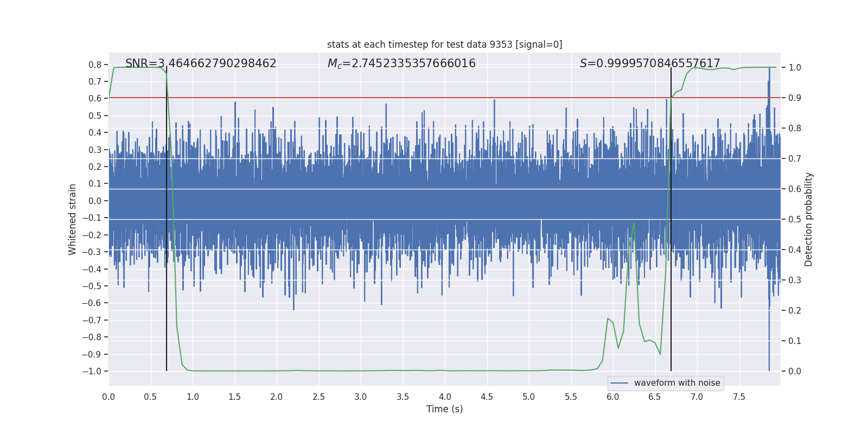Click the 0.8 tick on the Detection probability axis
This screenshot has width=868, height=434.
coord(795,129)
